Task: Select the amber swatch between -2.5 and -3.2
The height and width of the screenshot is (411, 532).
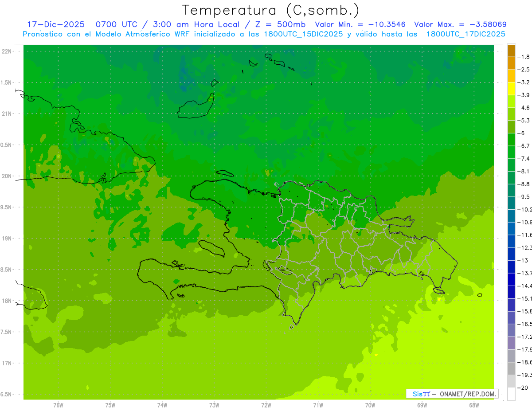Action: tap(511, 76)
